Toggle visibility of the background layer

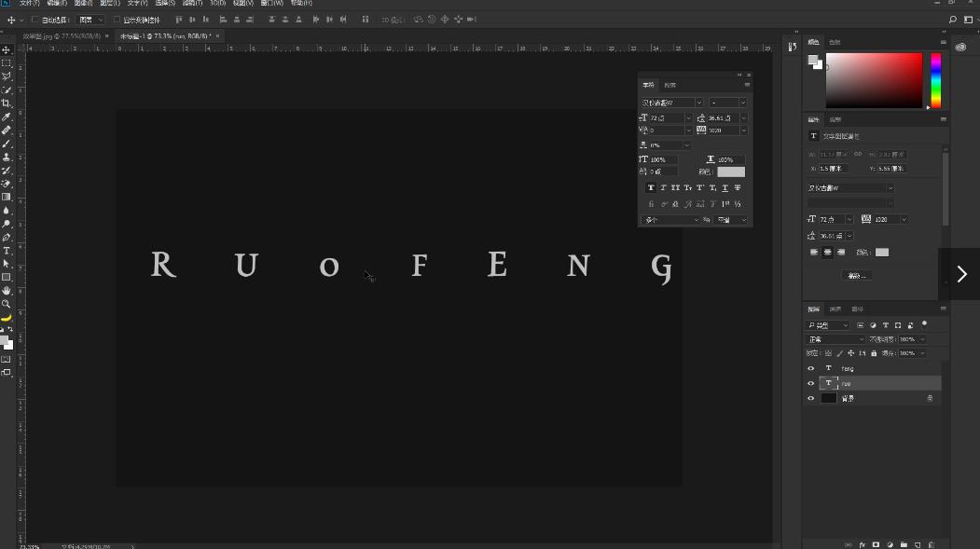pos(810,398)
